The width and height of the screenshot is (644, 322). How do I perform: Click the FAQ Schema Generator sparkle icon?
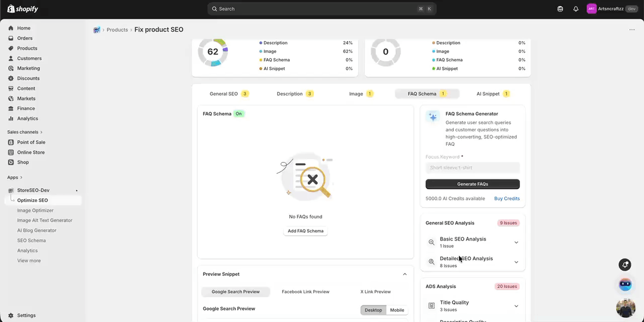click(x=432, y=117)
